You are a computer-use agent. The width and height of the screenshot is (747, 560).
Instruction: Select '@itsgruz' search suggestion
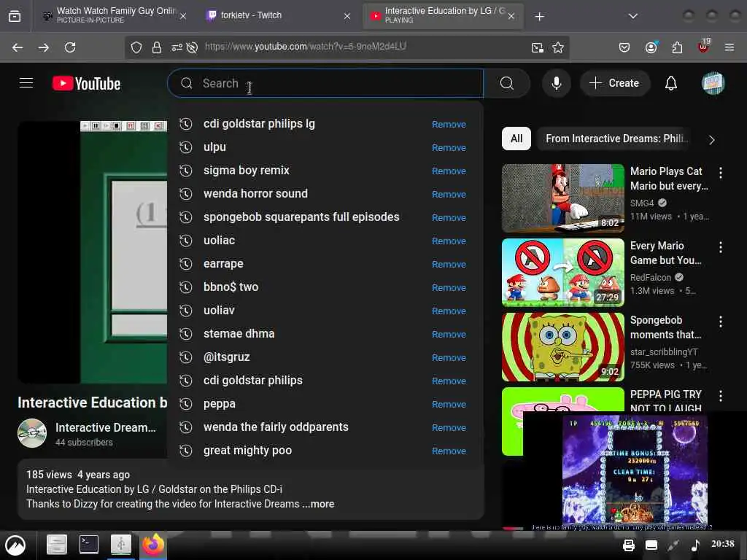click(x=325, y=357)
